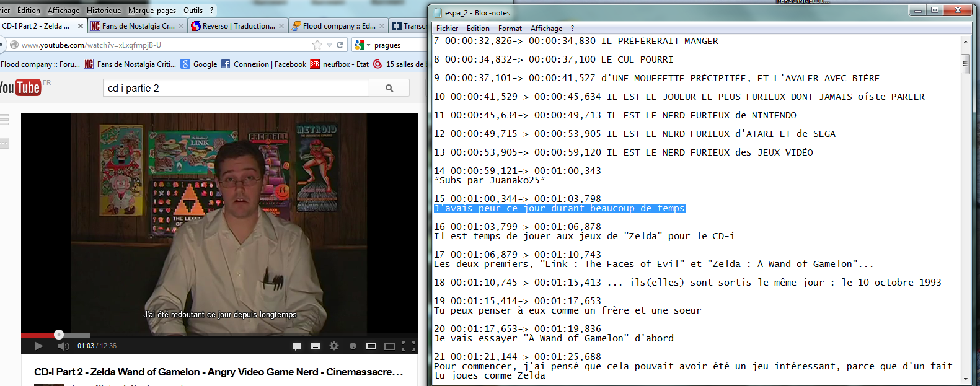
Task: Open Notepad Edition menu
Action: point(478,28)
